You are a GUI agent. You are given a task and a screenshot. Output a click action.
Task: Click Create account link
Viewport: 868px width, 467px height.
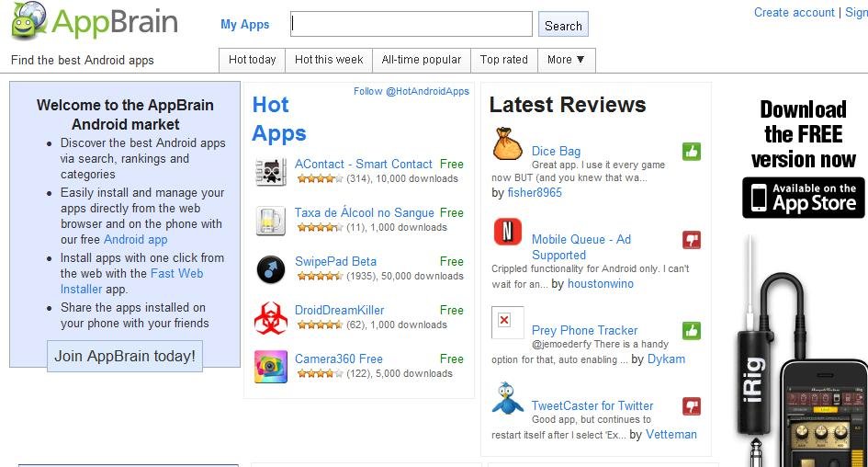pos(794,12)
